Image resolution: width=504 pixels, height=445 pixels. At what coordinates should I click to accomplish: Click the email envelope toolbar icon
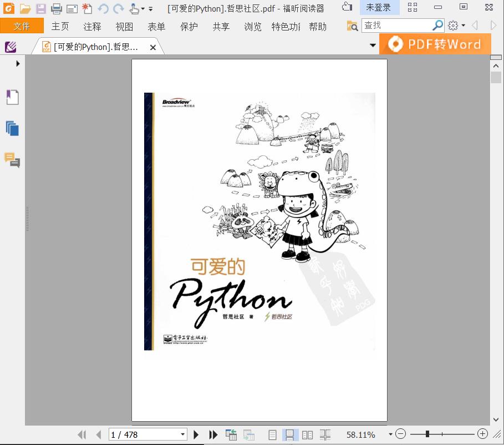click(72, 9)
